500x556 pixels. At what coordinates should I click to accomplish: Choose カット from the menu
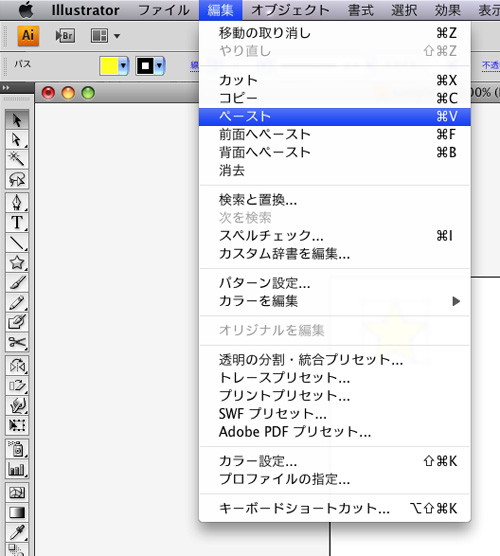coord(335,80)
